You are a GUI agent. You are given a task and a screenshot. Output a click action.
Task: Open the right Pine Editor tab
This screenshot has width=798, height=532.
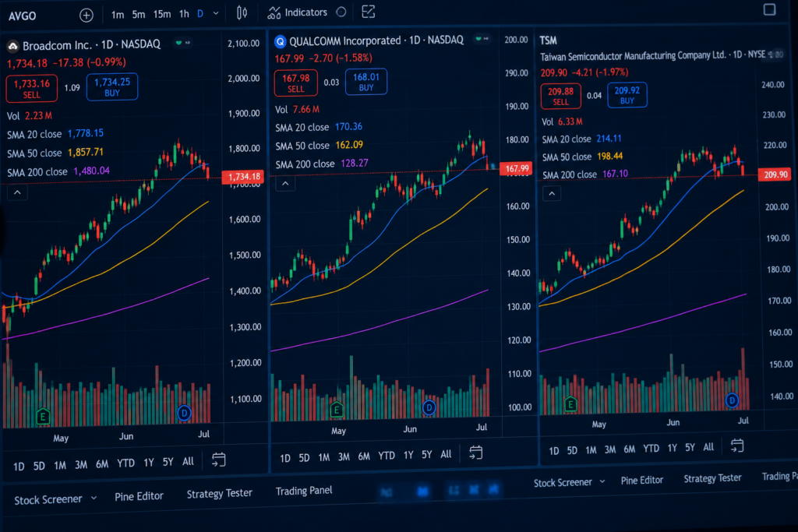(642, 480)
